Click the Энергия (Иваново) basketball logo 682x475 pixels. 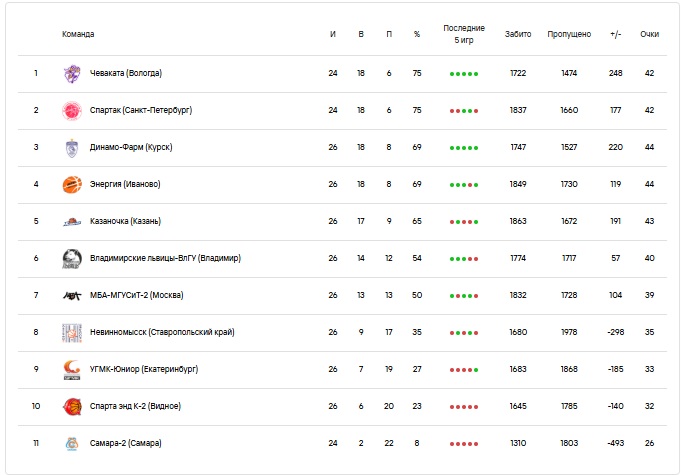[72, 184]
